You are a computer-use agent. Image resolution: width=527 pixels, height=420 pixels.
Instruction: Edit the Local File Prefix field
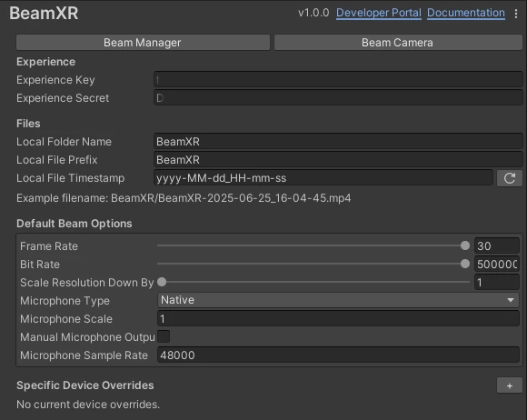338,160
